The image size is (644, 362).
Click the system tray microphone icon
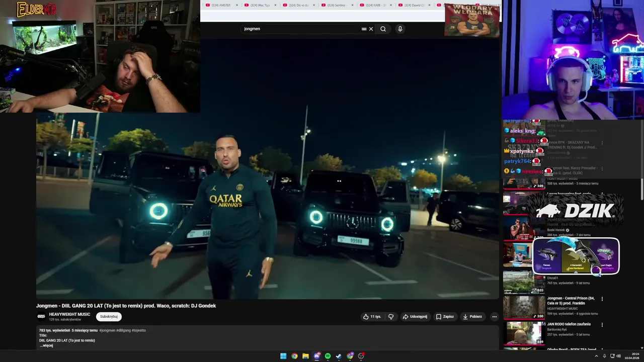[605, 356]
